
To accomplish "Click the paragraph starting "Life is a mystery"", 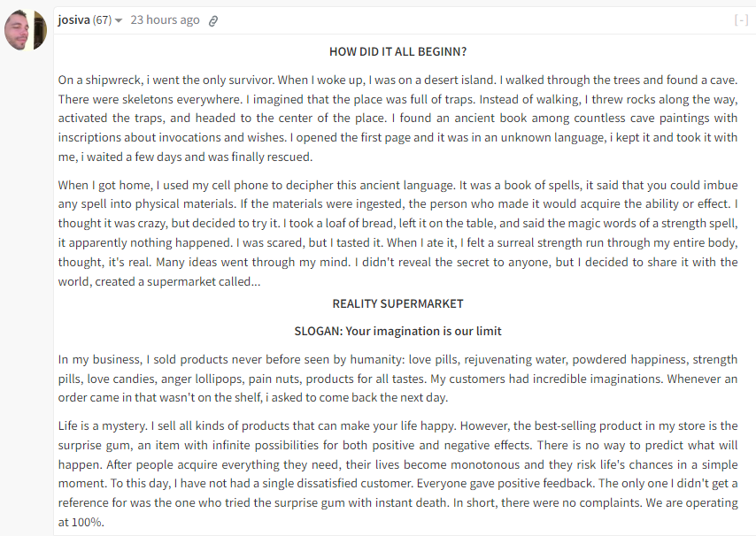I will point(397,474).
